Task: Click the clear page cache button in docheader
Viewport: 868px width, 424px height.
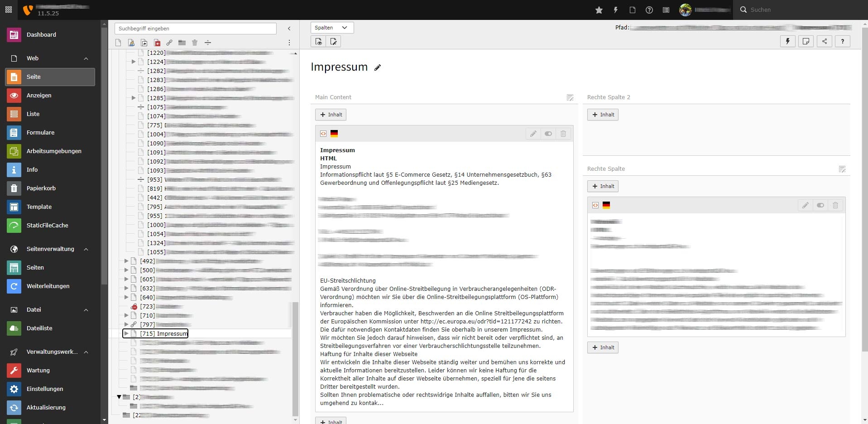Action: pos(788,41)
